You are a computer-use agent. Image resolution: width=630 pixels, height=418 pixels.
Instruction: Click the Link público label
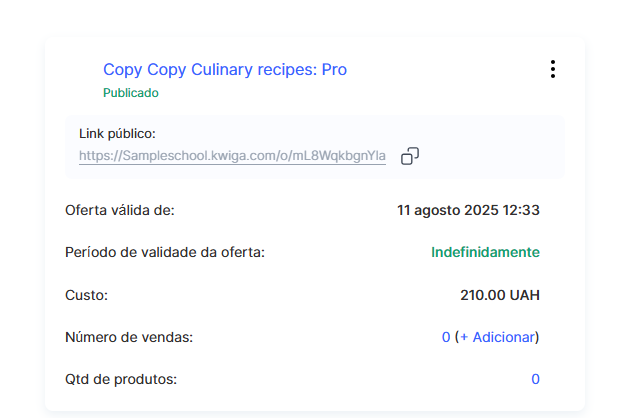coord(117,133)
